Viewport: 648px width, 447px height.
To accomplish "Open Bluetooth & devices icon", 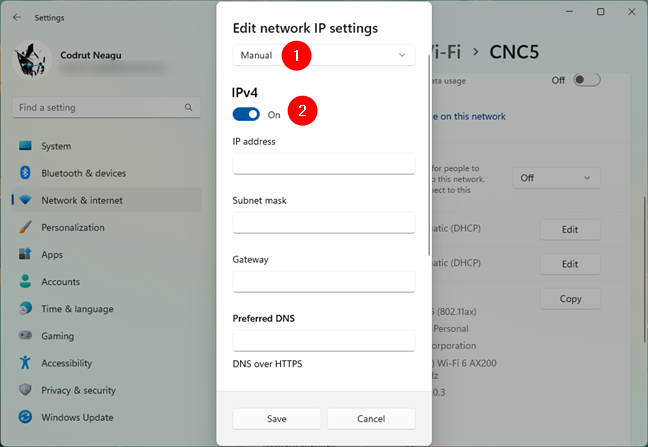I will pos(25,173).
